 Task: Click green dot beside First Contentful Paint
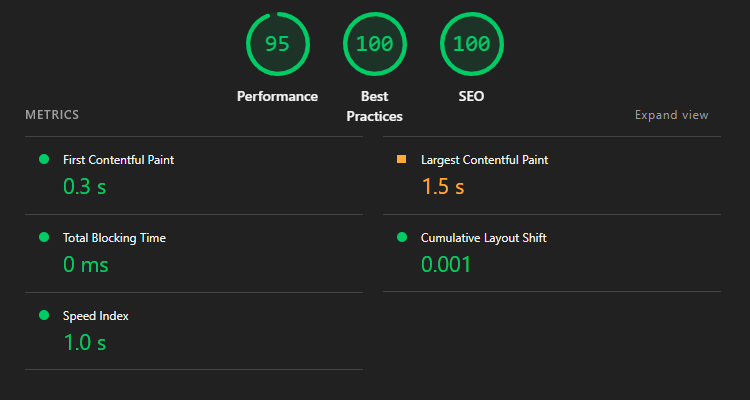pyautogui.click(x=44, y=159)
